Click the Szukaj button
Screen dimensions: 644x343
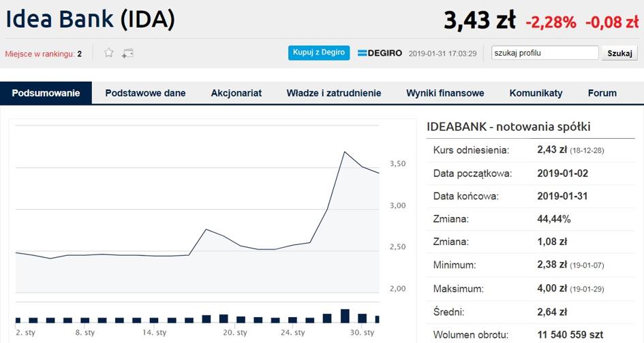point(619,53)
